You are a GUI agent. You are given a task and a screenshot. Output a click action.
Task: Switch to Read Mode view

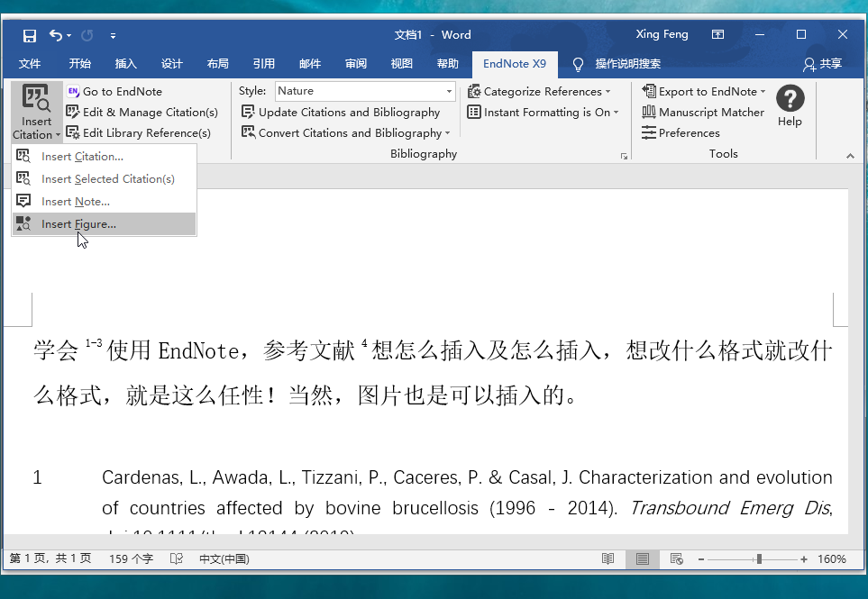(608, 558)
